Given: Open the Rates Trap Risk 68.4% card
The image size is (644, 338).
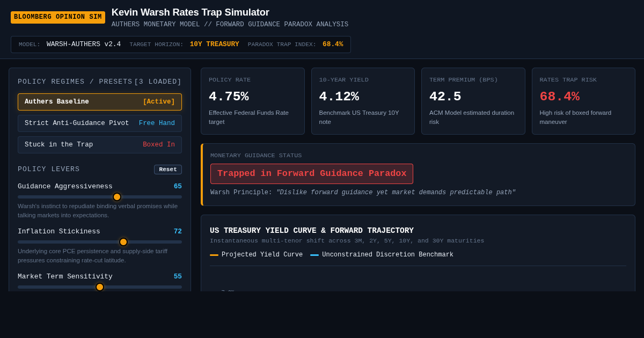Looking at the screenshot, I should [583, 101].
